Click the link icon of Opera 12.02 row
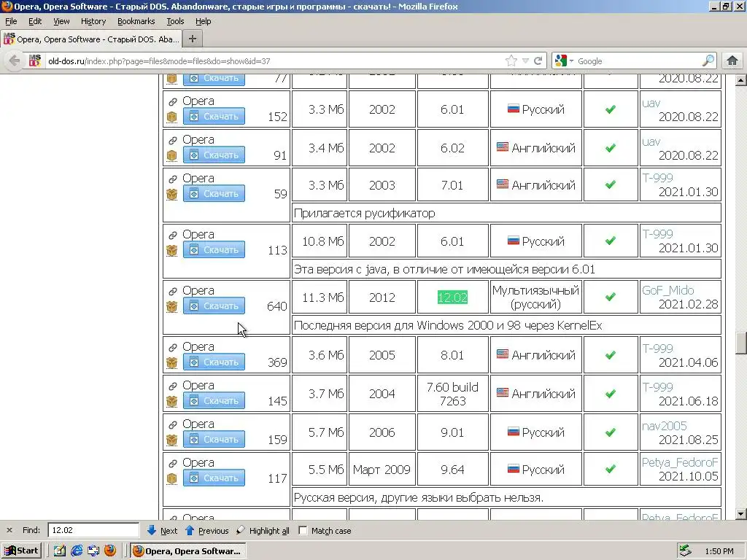The image size is (747, 560). coord(172,291)
